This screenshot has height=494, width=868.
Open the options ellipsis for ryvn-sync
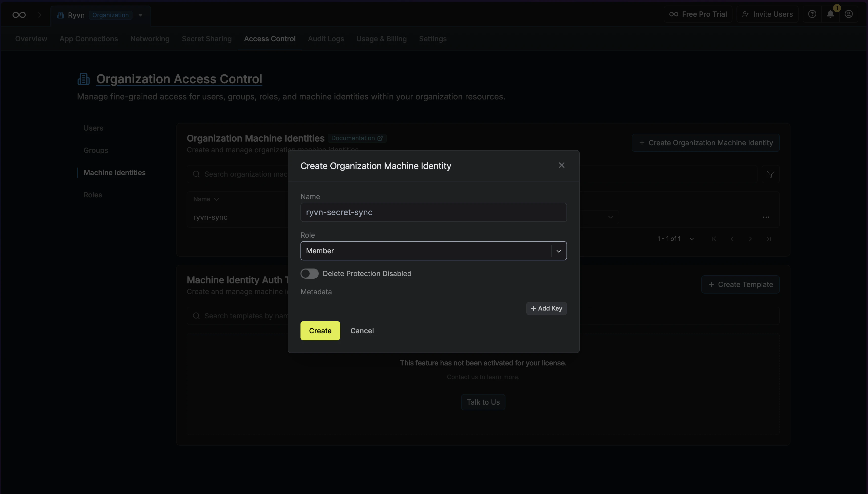766,217
